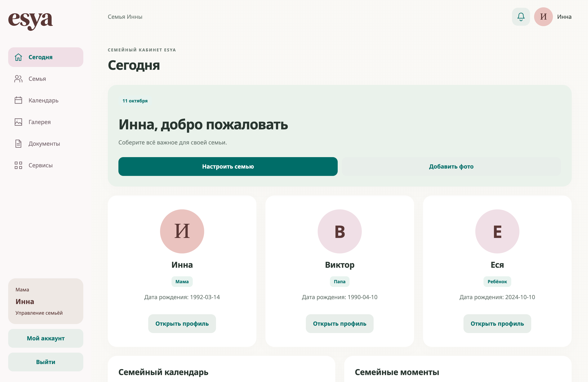Click the name Еся on card

497,265
